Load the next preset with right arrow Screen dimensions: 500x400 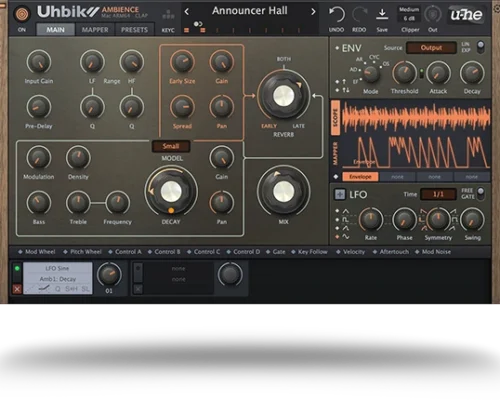[313, 12]
